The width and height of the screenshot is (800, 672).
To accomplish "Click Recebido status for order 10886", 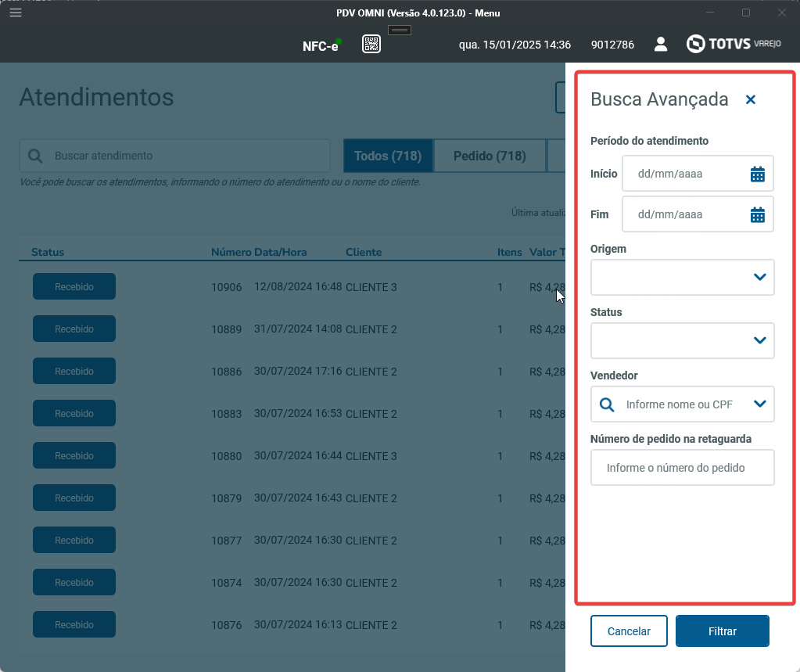I will pyautogui.click(x=74, y=372).
